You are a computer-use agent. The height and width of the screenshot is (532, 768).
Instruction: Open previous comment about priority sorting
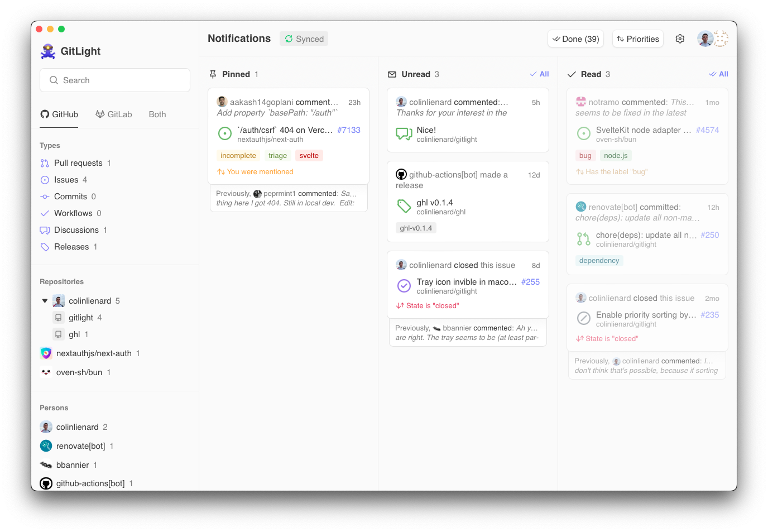(647, 366)
